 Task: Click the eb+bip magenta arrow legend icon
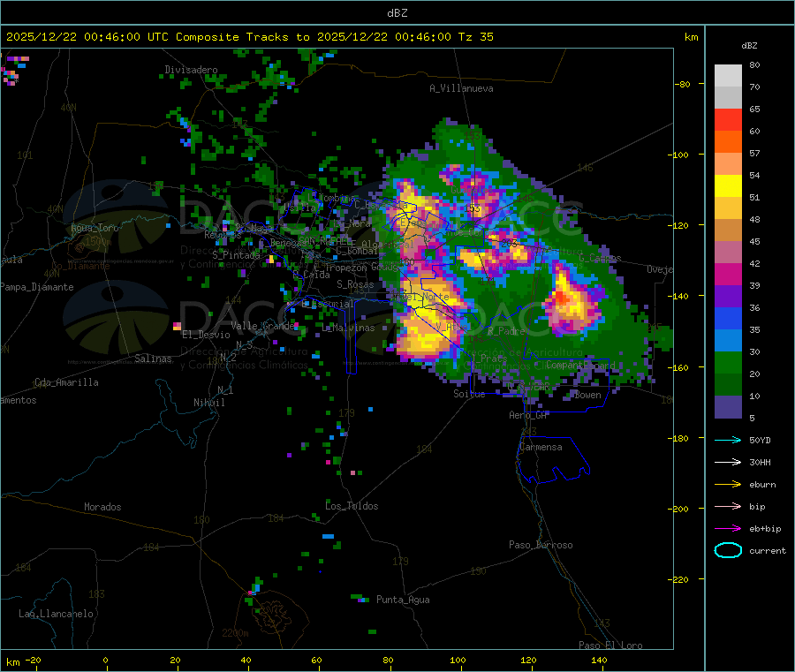(728, 529)
